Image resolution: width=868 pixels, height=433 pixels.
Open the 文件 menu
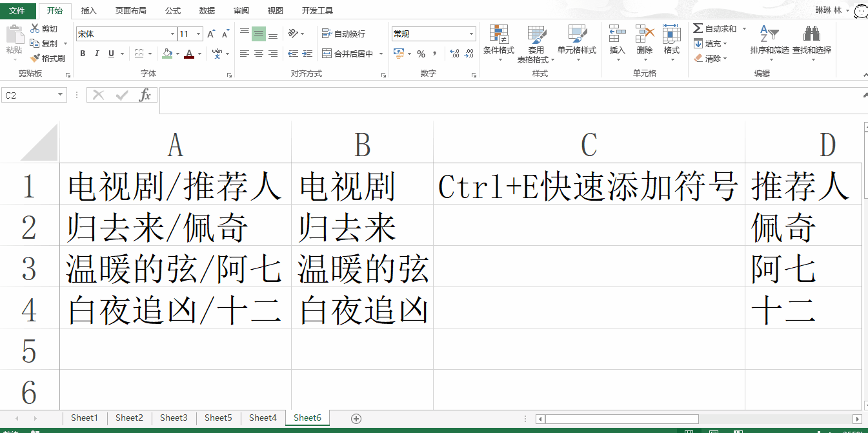point(19,10)
